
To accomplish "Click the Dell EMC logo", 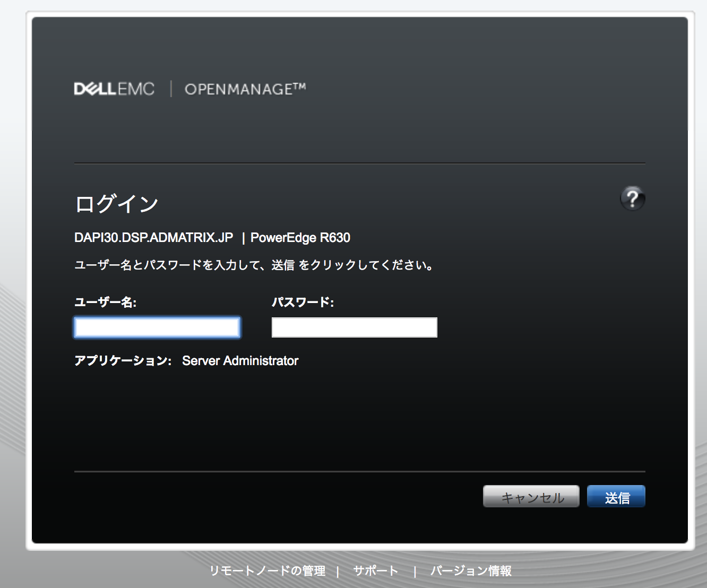I will click(x=115, y=89).
